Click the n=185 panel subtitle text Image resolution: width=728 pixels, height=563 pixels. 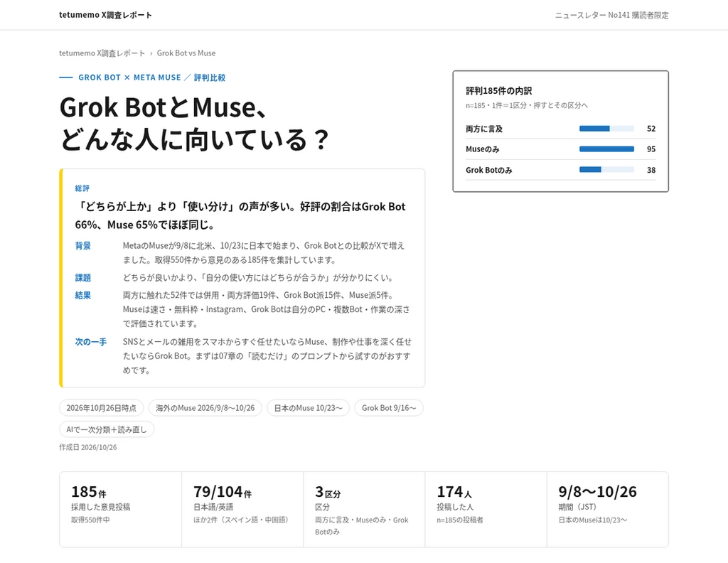527,105
